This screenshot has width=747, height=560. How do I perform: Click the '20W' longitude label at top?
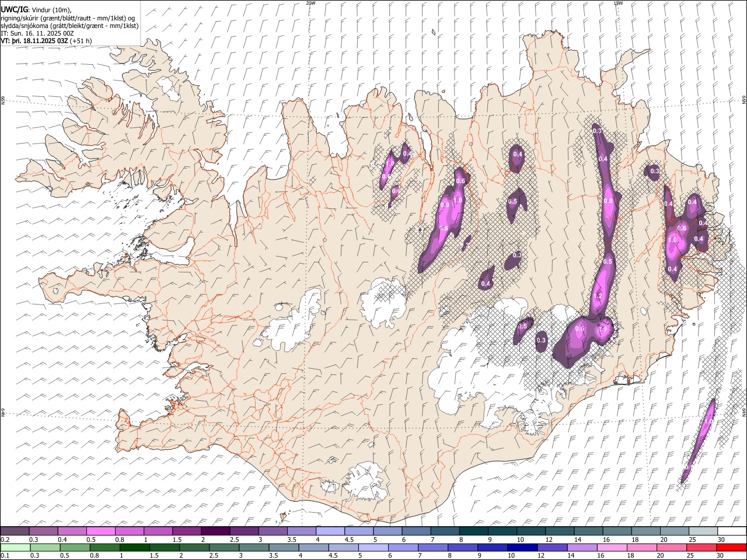[310, 3]
